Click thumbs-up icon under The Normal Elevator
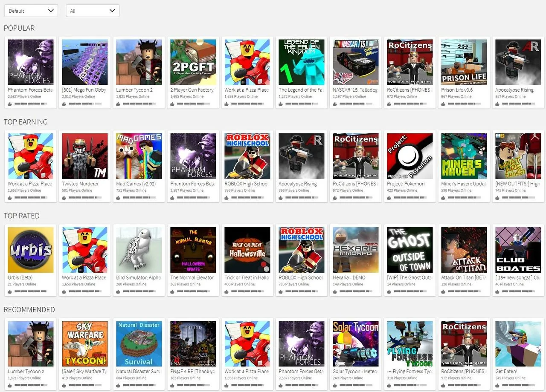Image resolution: width=546 pixels, height=392 pixels. click(x=172, y=291)
